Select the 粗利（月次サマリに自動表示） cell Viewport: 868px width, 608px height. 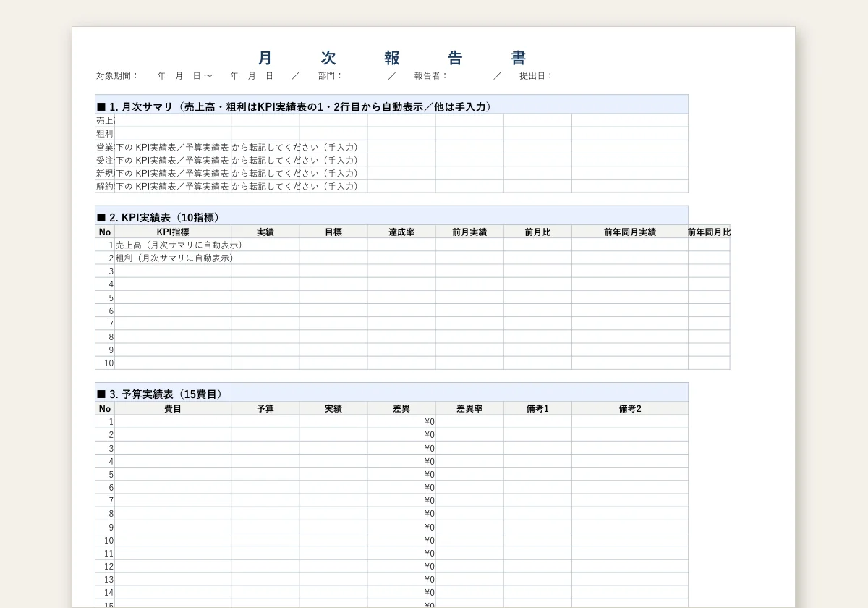(174, 258)
